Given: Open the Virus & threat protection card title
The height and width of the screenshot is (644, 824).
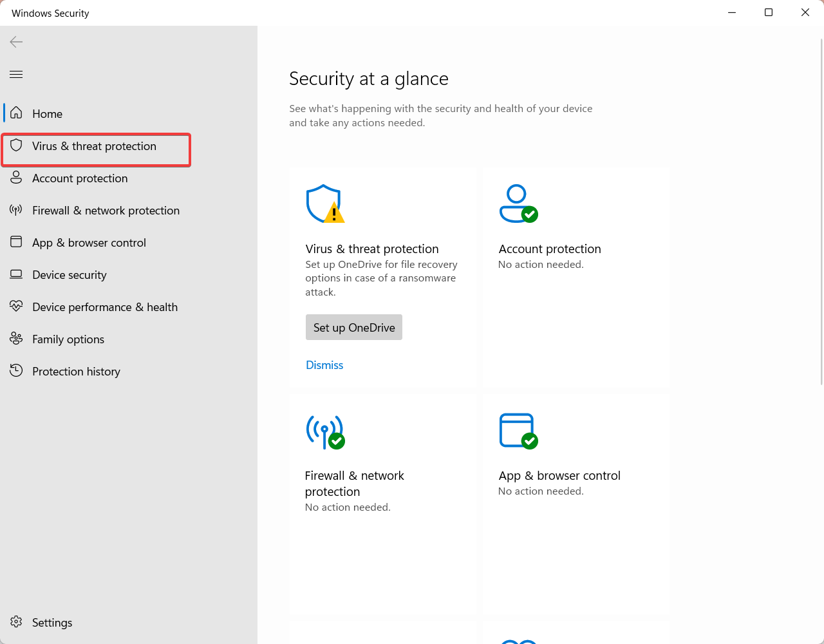Looking at the screenshot, I should pos(372,249).
